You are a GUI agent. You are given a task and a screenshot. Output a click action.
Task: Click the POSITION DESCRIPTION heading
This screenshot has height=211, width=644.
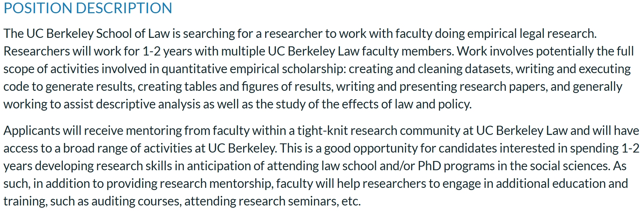88,8
